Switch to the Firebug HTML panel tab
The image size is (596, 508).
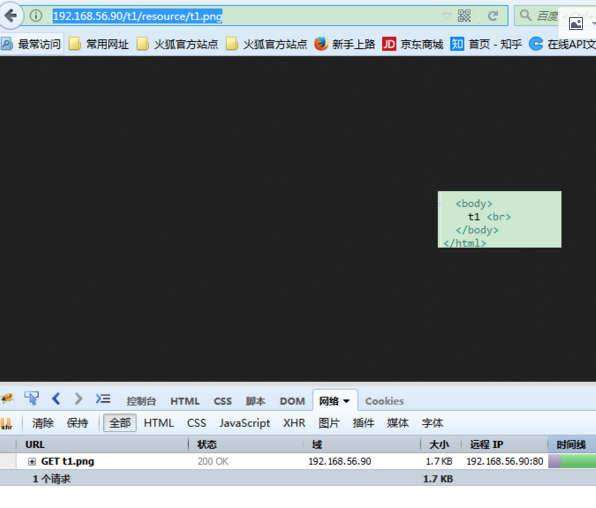point(185,401)
